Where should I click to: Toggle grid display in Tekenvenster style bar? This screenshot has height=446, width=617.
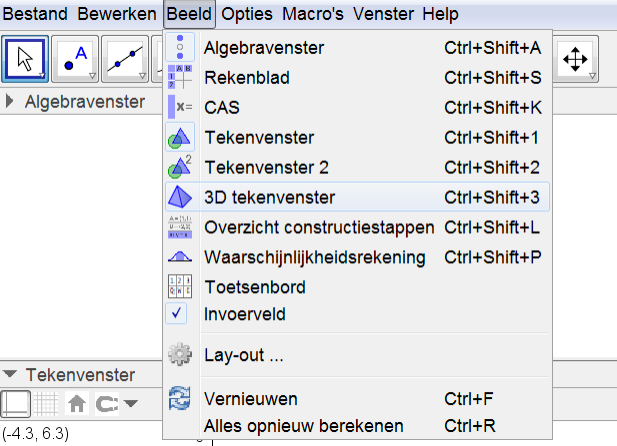click(46, 403)
